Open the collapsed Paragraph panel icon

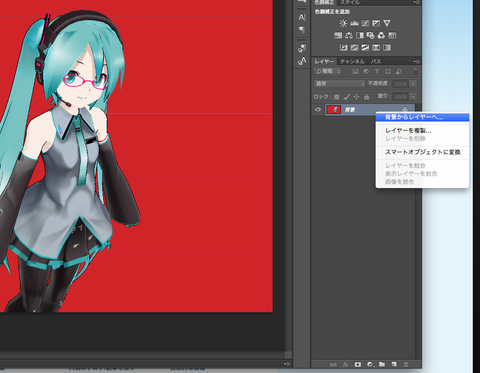click(302, 30)
